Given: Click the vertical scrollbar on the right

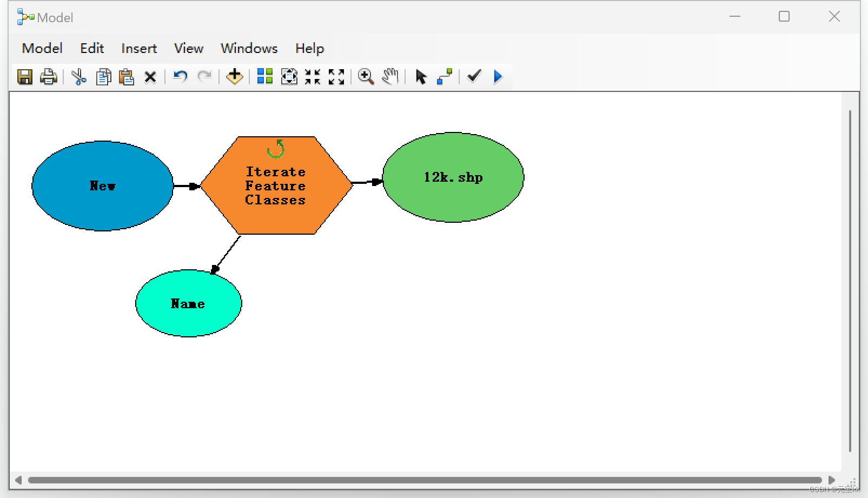Looking at the screenshot, I should point(850,281).
